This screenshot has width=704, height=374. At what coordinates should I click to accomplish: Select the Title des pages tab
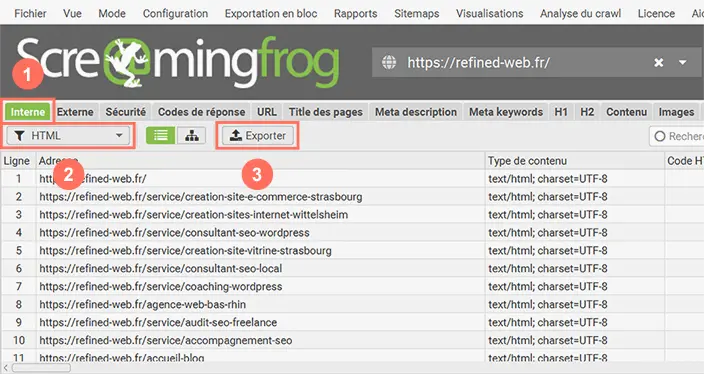(326, 112)
